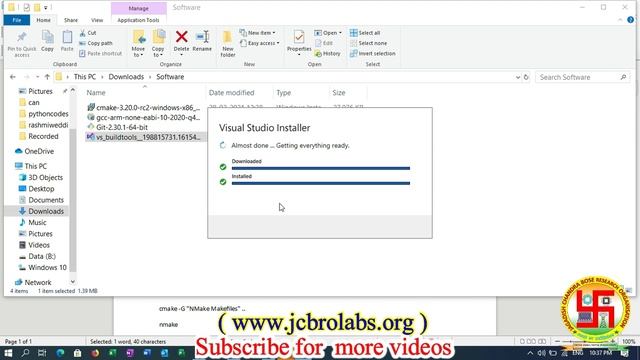Expand the address bar history dropdown
Viewport: 640px width, 360px height.
[x=518, y=77]
